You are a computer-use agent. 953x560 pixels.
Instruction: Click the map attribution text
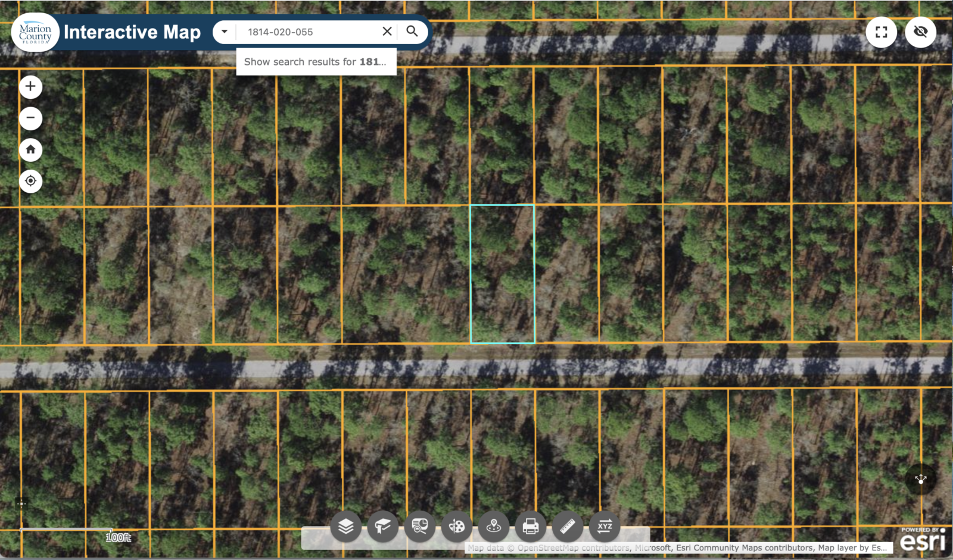click(677, 548)
